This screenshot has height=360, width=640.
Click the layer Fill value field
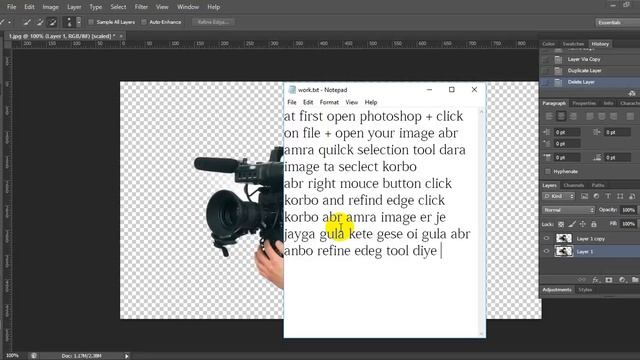coord(628,224)
